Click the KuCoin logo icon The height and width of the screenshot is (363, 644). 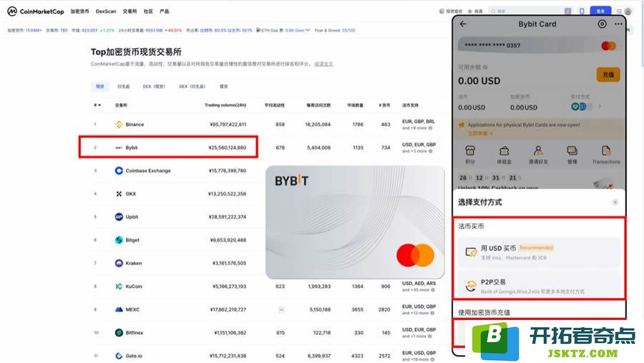[119, 286]
